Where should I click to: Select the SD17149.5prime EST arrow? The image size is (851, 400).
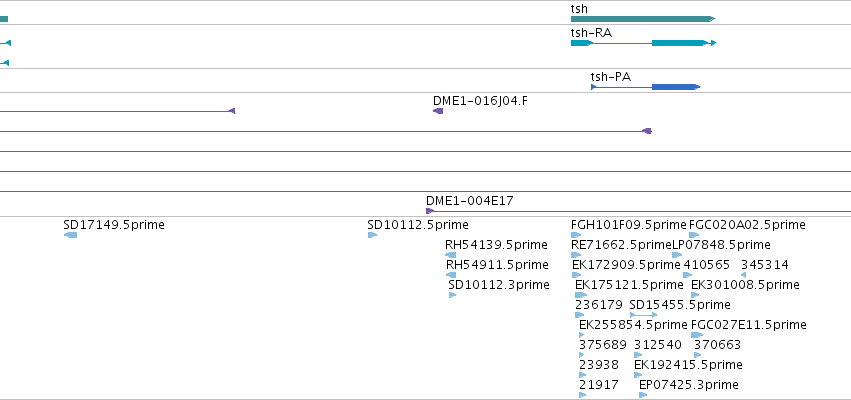click(x=71, y=235)
